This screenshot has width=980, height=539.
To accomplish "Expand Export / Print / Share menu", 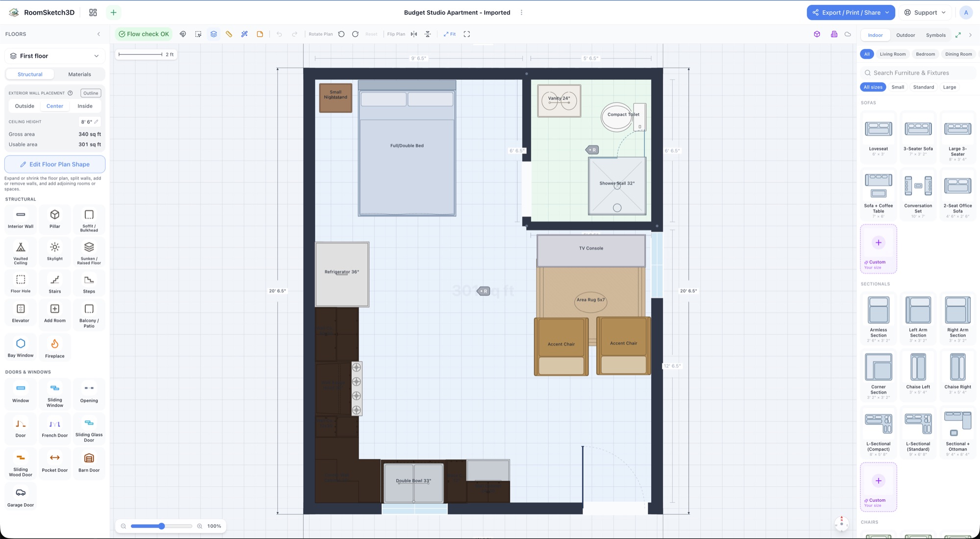I will click(851, 13).
